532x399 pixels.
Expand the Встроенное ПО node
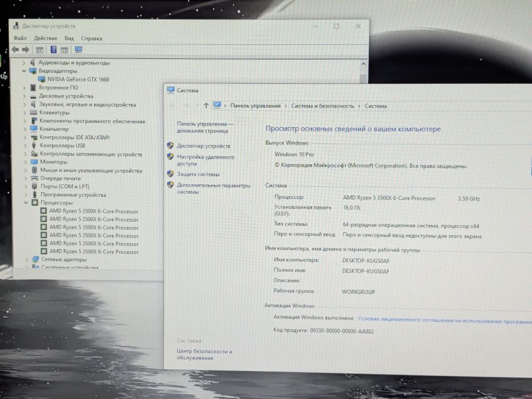tap(24, 88)
